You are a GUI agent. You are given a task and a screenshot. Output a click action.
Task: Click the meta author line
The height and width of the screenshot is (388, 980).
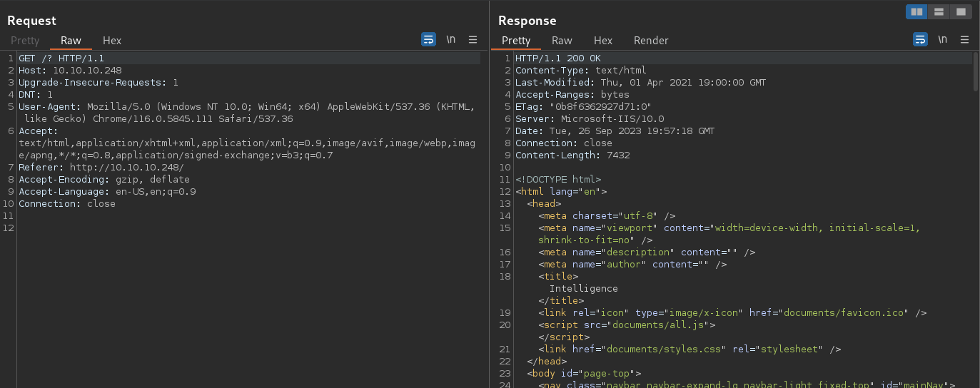(632, 265)
